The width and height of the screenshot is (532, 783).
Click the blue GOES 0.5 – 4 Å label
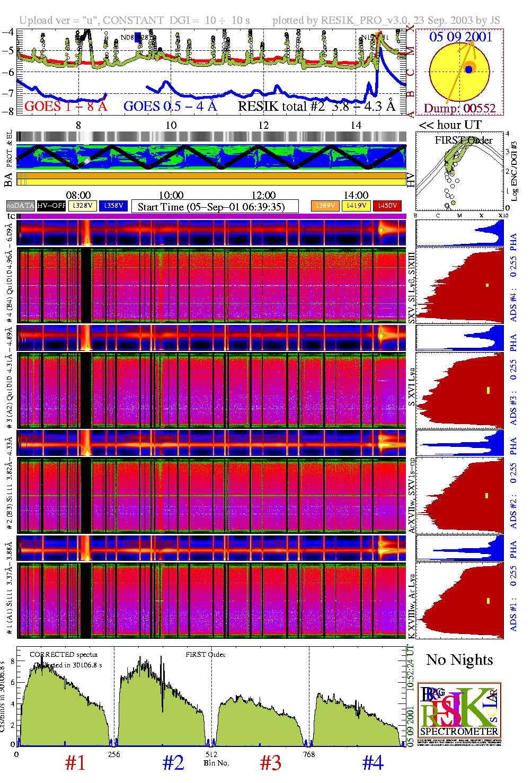pyautogui.click(x=170, y=107)
